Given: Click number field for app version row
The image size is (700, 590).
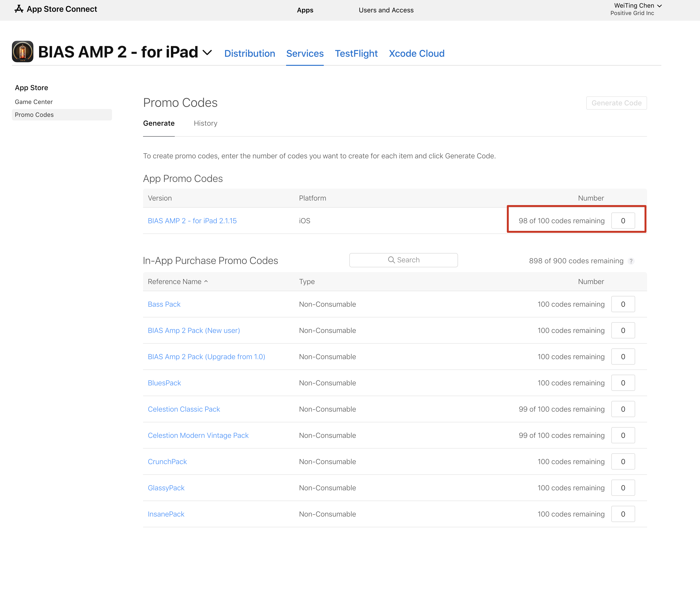Looking at the screenshot, I should (x=623, y=221).
